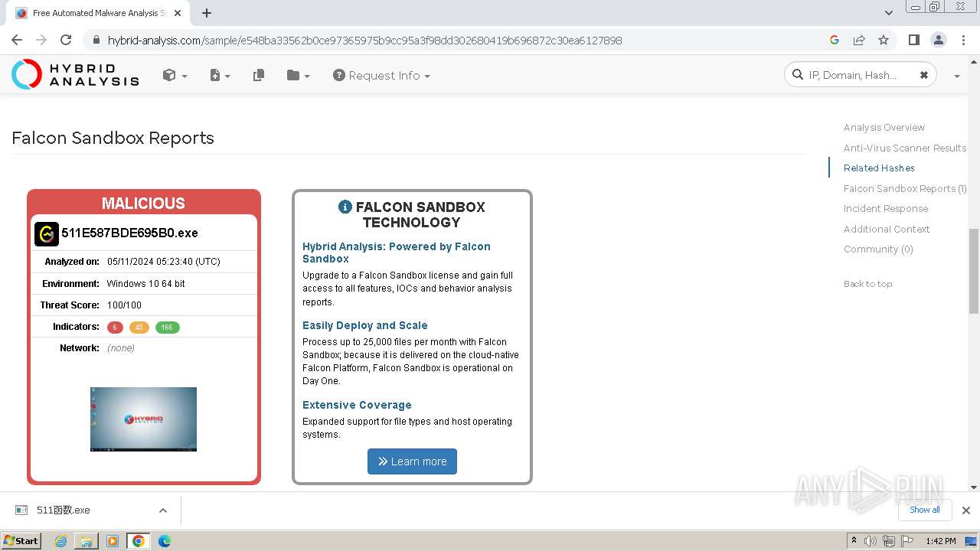Screen dimensions: 980x551
Task: Open downloaded 511函数.exe file
Action: click(x=64, y=510)
